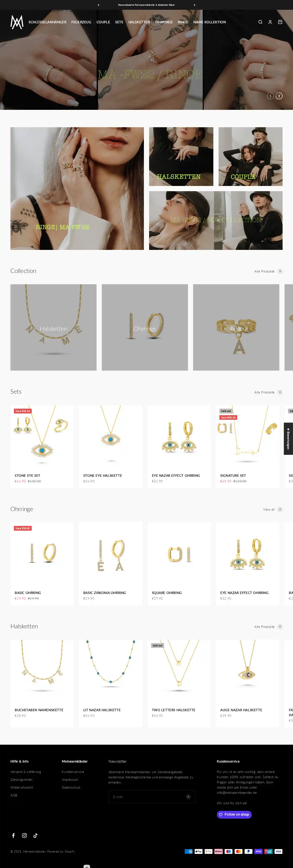Open the Facebook social icon
293x868 pixels.
tap(13, 835)
